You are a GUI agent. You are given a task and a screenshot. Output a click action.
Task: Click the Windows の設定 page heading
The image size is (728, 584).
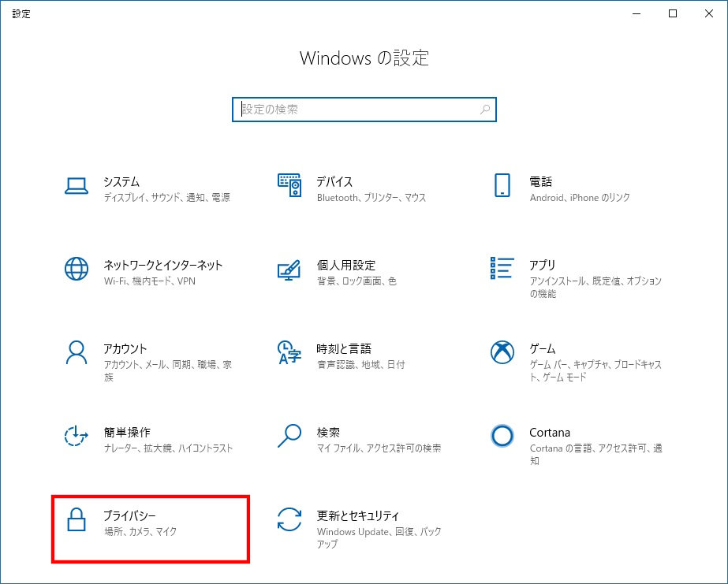[364, 58]
